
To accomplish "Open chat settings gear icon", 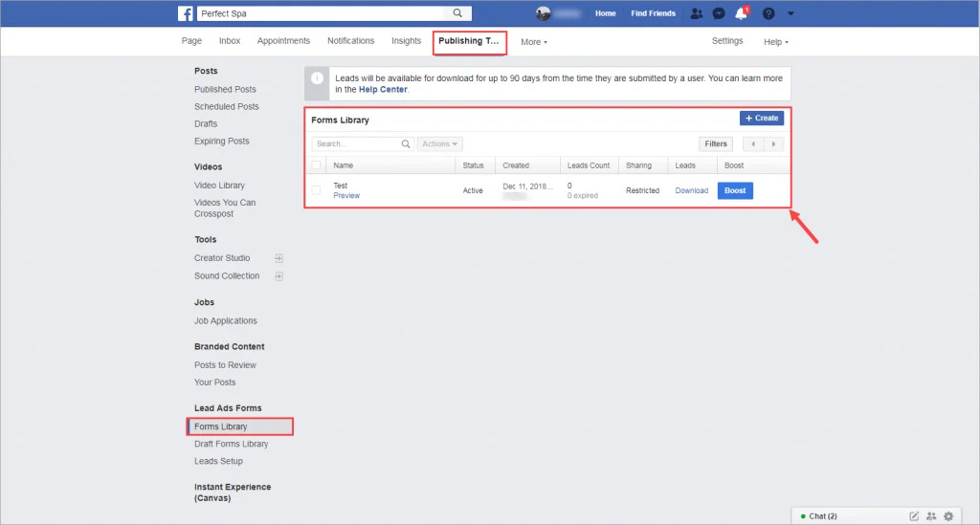I will (948, 516).
